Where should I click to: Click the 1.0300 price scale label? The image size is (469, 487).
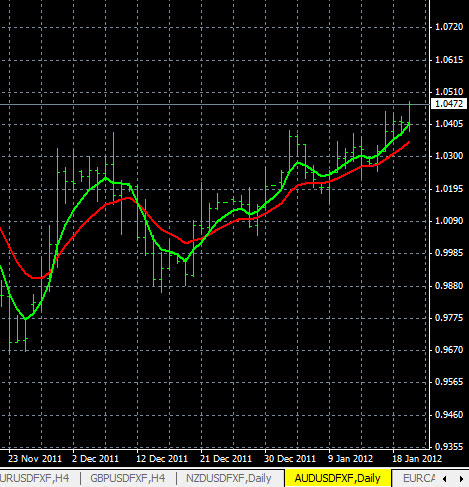click(x=449, y=156)
